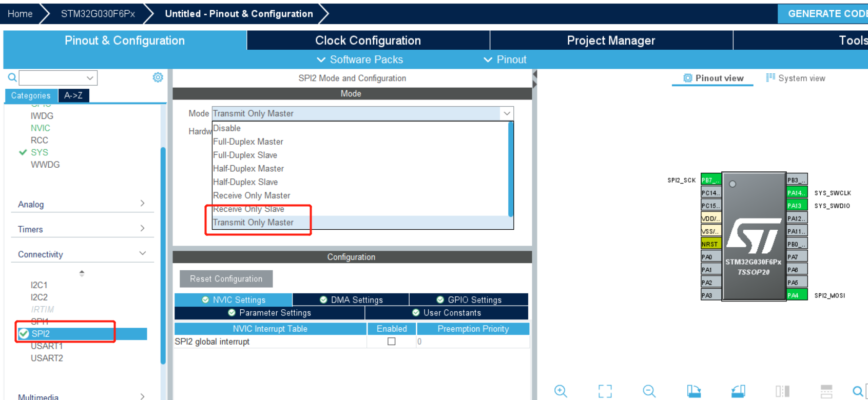
Task: Open the Mode combo box dropdown arrow
Action: [507, 113]
